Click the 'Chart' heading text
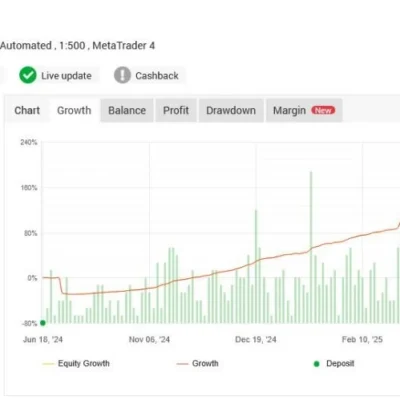 27,110
